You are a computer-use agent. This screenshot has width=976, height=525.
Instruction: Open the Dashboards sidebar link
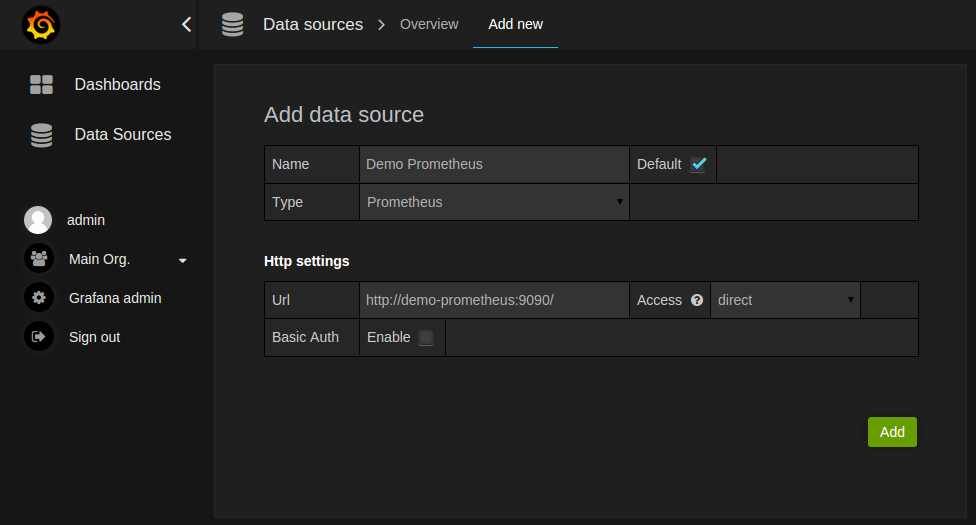117,85
